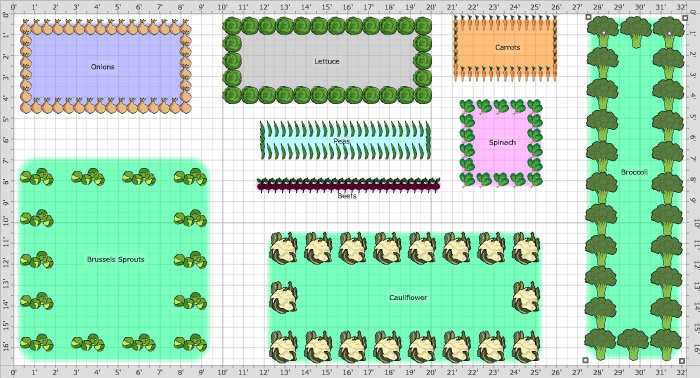
Task: Select the middle broccoli plant in the bottom row
Action: coord(633,345)
